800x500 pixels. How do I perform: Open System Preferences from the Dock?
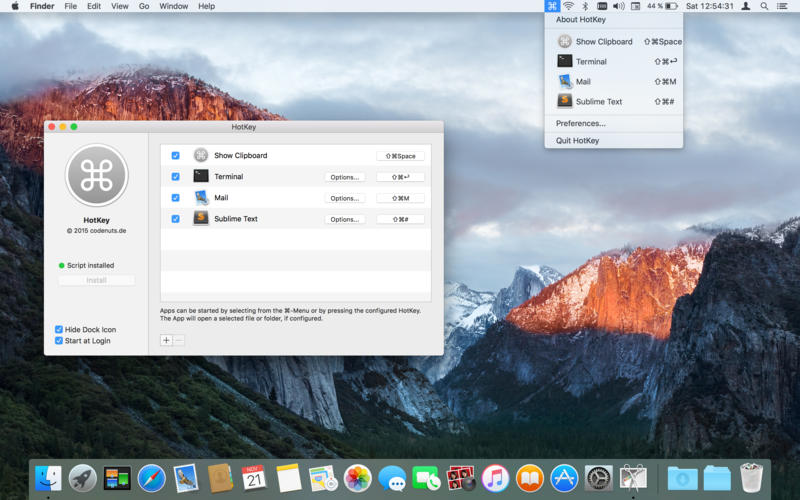[598, 478]
